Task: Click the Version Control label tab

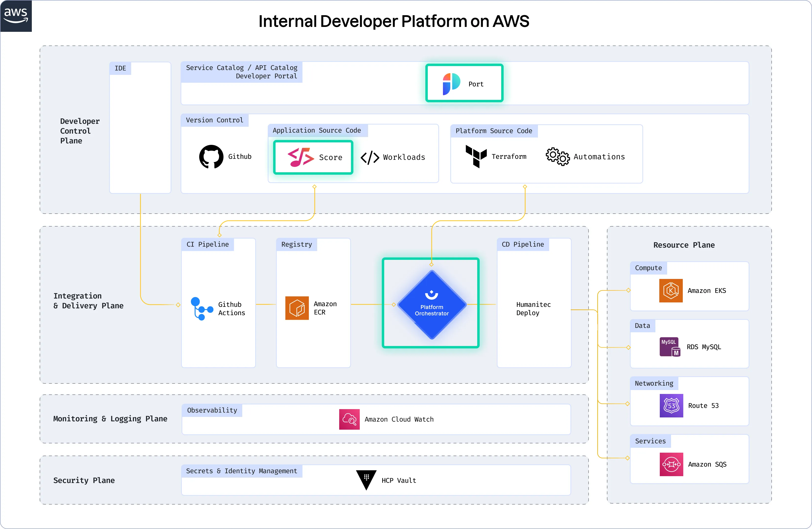Action: (215, 120)
